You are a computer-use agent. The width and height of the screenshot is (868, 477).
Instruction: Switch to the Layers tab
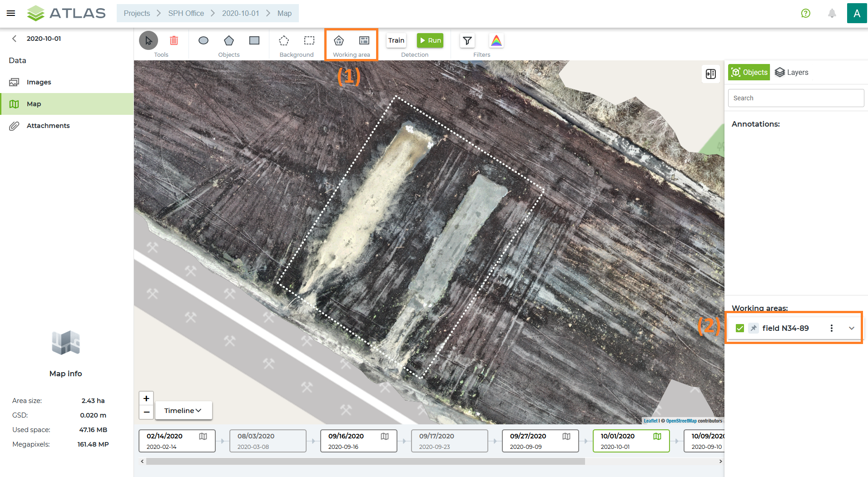[x=792, y=72]
